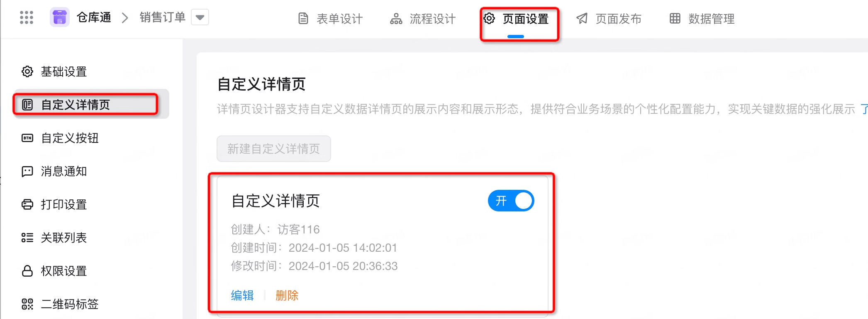The height and width of the screenshot is (319, 868).
Task: Click the 新建自定义详情页 button
Action: tap(274, 149)
